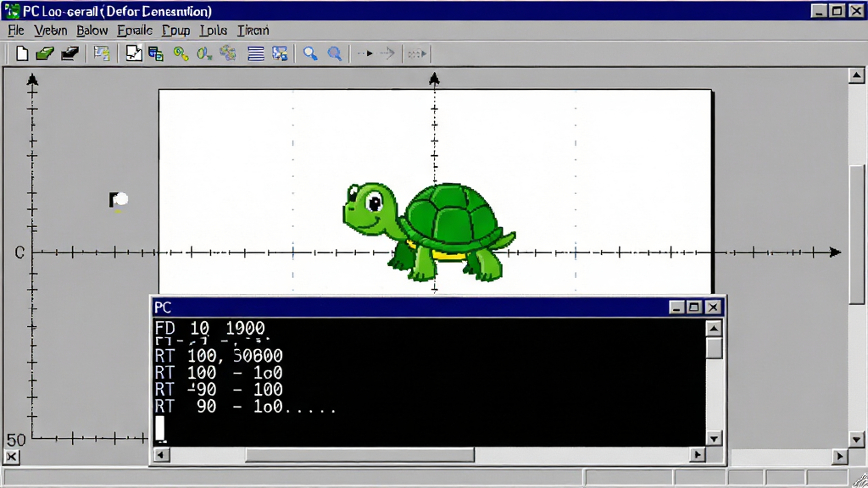868x488 pixels.
Task: Click the black folder toolbar icon
Action: pos(70,53)
